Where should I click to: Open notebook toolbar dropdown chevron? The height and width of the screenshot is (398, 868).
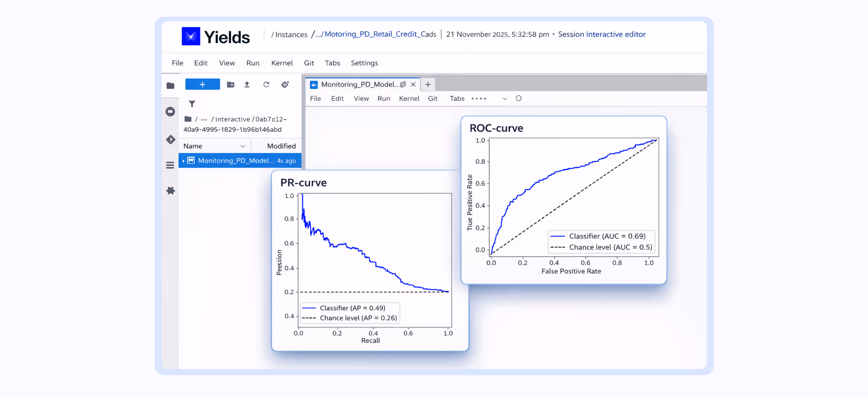click(505, 99)
